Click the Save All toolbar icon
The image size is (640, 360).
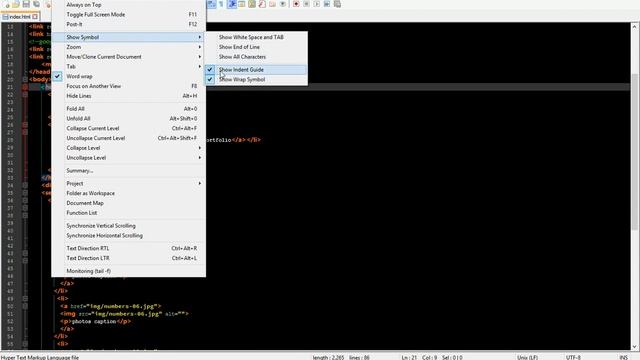(36, 4)
